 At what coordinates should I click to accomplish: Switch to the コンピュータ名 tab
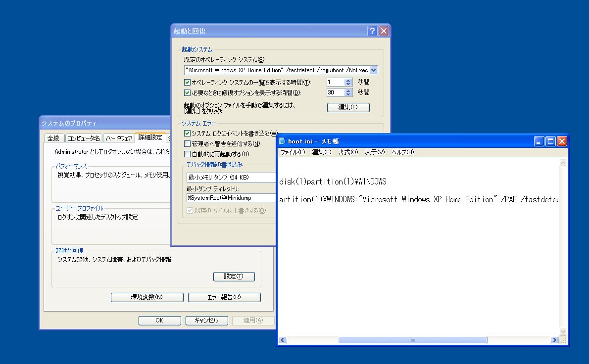click(x=84, y=138)
